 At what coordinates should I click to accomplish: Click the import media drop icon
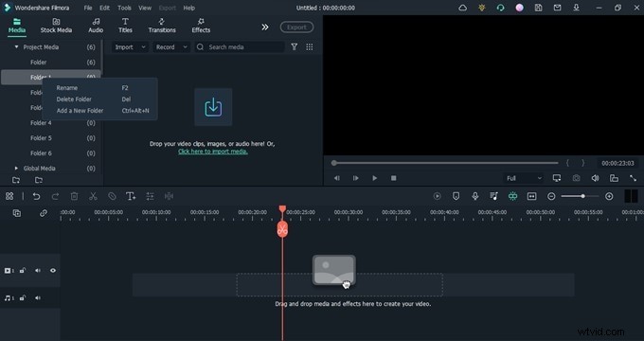(x=213, y=107)
